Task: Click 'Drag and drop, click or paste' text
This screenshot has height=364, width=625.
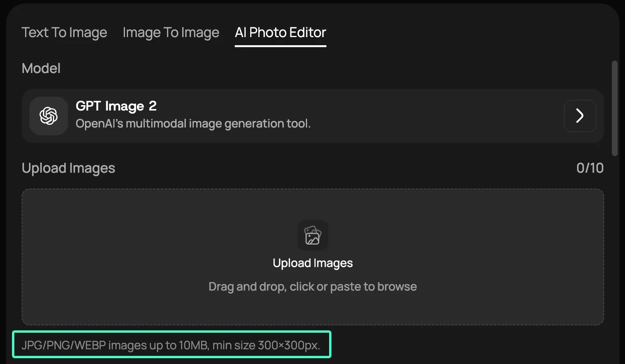Action: (x=312, y=287)
